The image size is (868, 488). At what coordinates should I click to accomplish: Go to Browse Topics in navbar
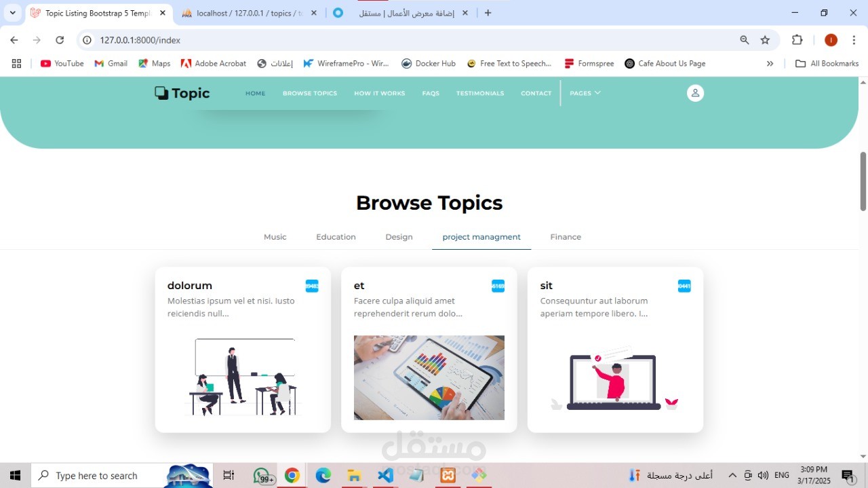(x=310, y=93)
